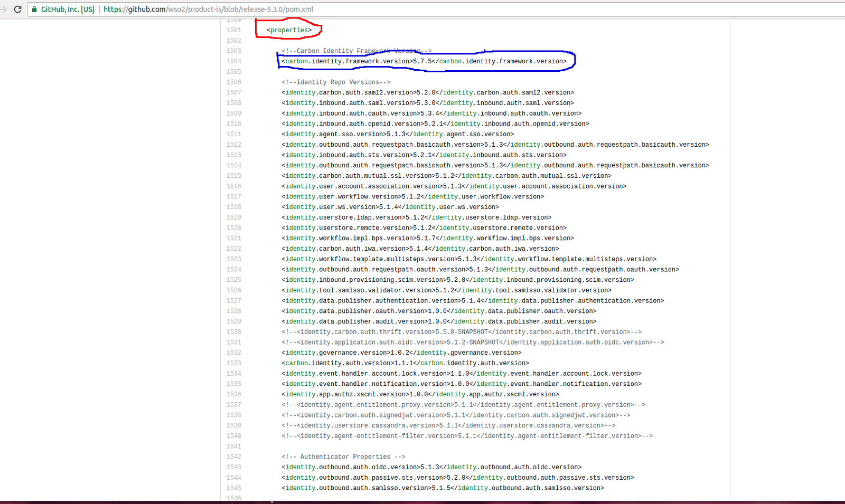This screenshot has height=504, width=845.
Task: Click the identity.inbound.auth.sts.version 5.2.1 line
Action: coord(424,156)
